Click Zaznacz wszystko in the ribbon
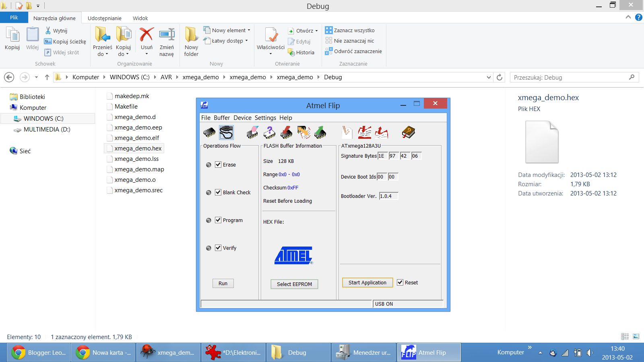The height and width of the screenshot is (362, 644). (350, 30)
